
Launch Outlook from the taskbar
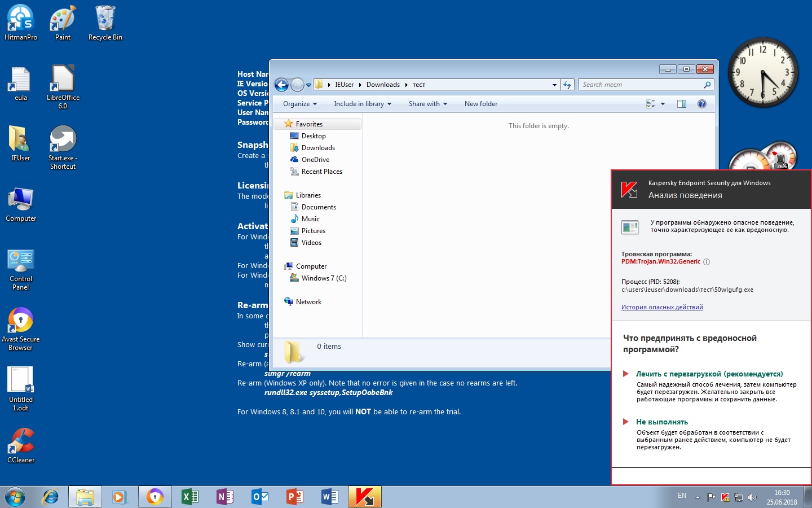point(260,497)
